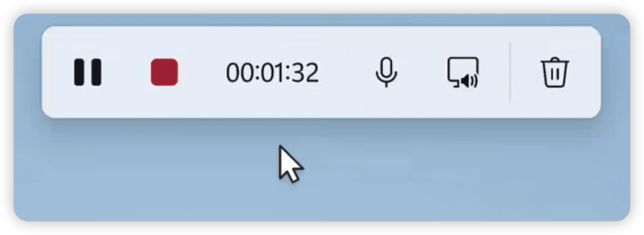The image size is (644, 235).
Task: Discard the recording with the bin
Action: click(x=555, y=72)
